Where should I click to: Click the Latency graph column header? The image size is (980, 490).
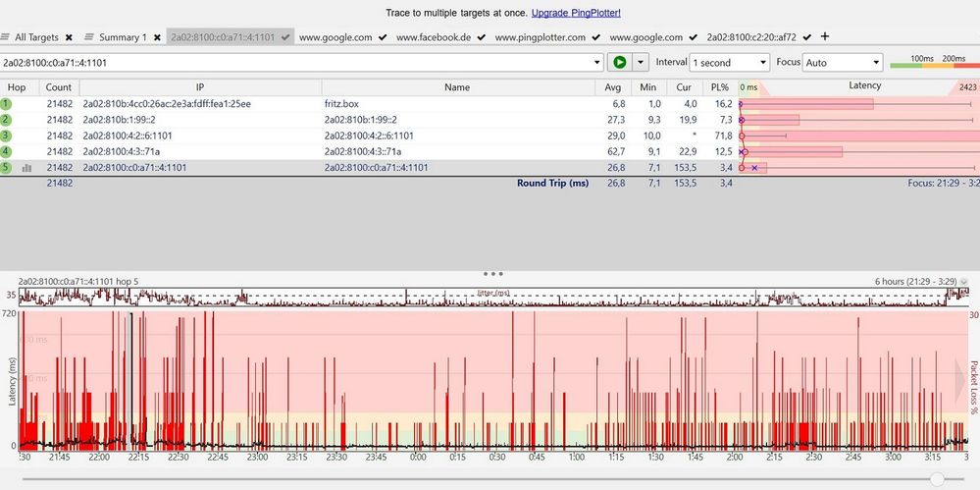[x=865, y=85]
